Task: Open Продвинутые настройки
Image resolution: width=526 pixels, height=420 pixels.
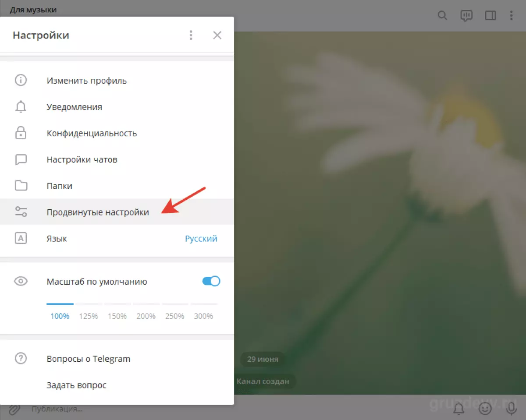Action: (x=117, y=212)
